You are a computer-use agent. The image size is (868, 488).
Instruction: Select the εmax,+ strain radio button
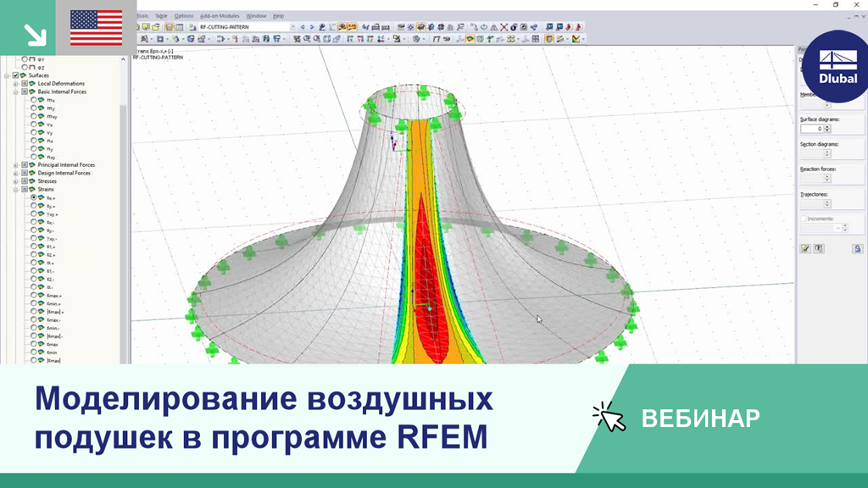pos(34,296)
